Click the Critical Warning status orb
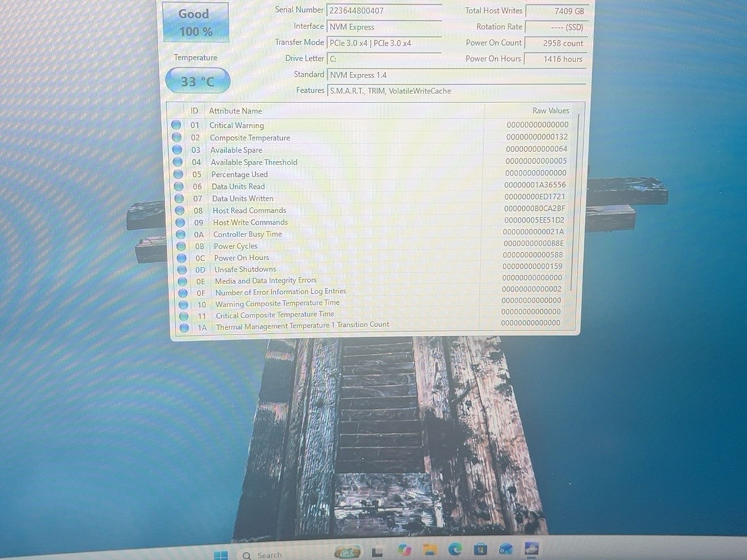 click(176, 125)
